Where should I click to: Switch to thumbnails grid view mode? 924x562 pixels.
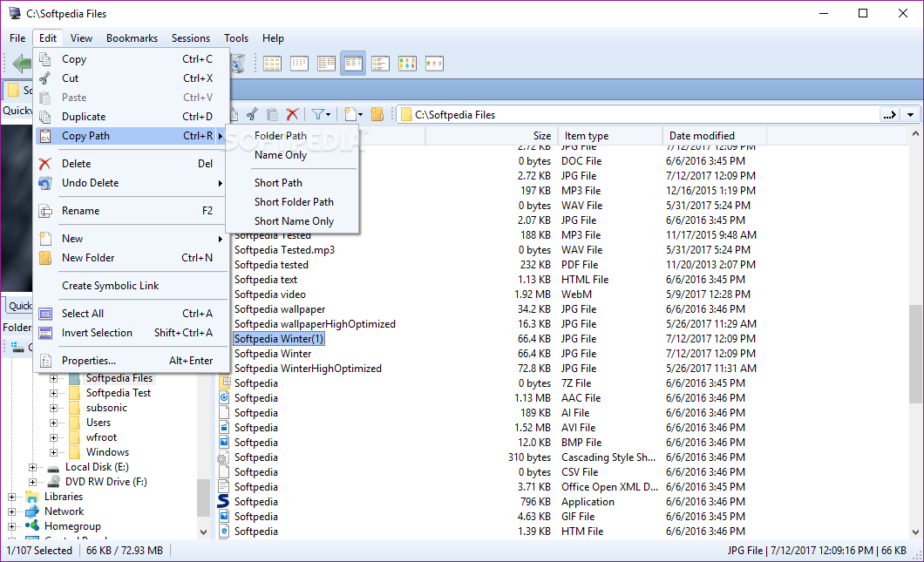tap(407, 63)
